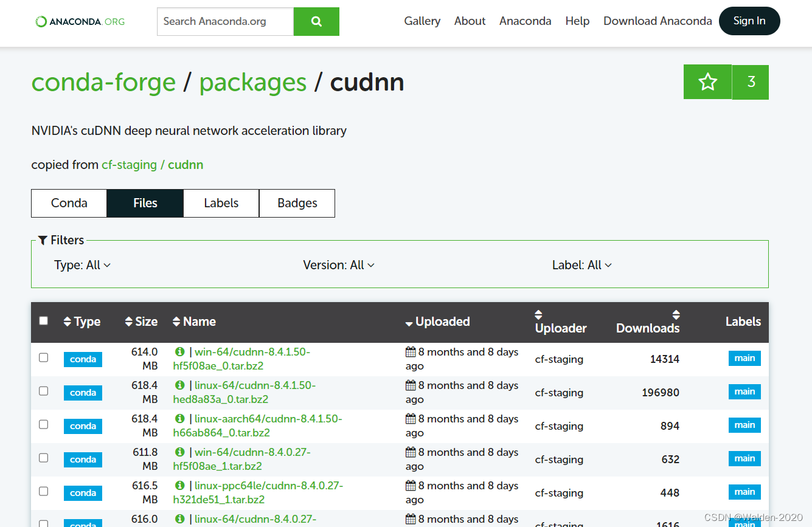Click Download Anaconda link

pyautogui.click(x=658, y=21)
